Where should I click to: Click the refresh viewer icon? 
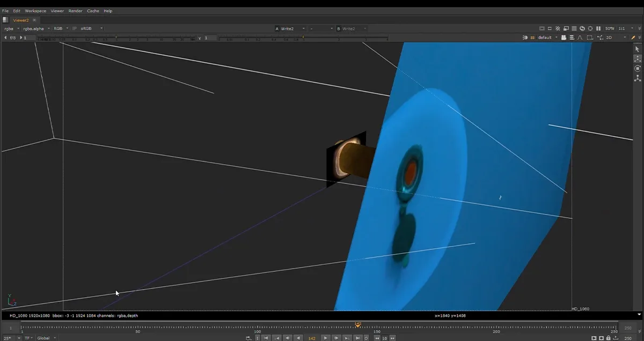coord(582,28)
